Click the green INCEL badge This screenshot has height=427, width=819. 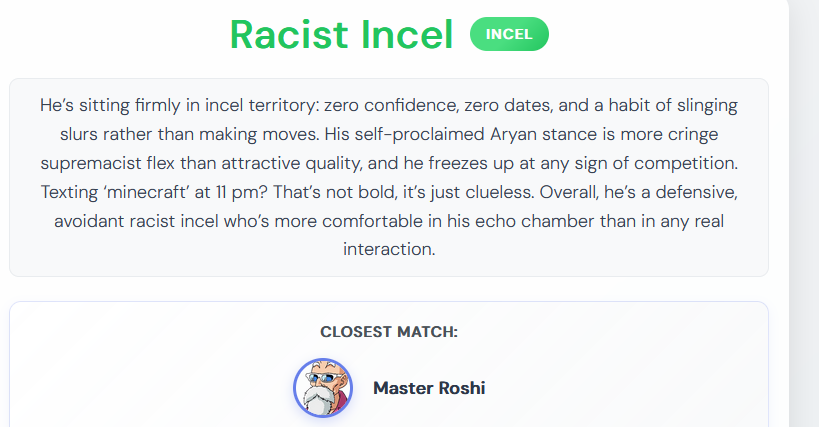pos(509,34)
